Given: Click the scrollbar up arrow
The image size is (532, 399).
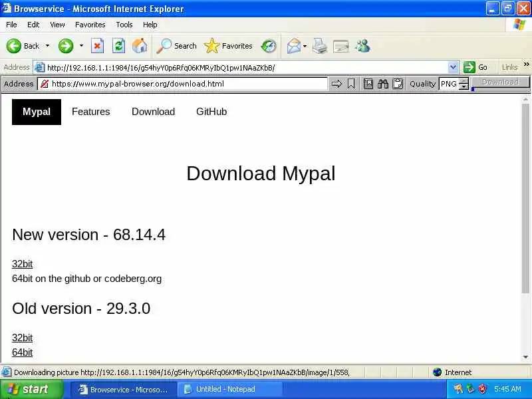Looking at the screenshot, I should tap(526, 99).
